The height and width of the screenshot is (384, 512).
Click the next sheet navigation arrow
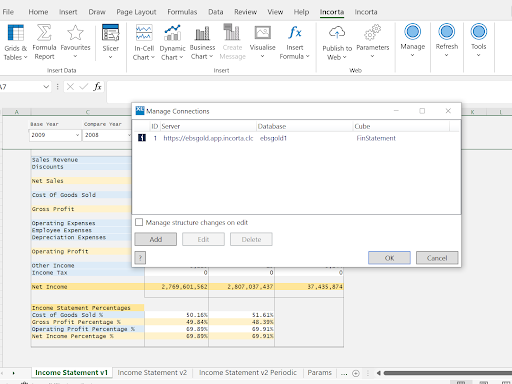coord(13,373)
